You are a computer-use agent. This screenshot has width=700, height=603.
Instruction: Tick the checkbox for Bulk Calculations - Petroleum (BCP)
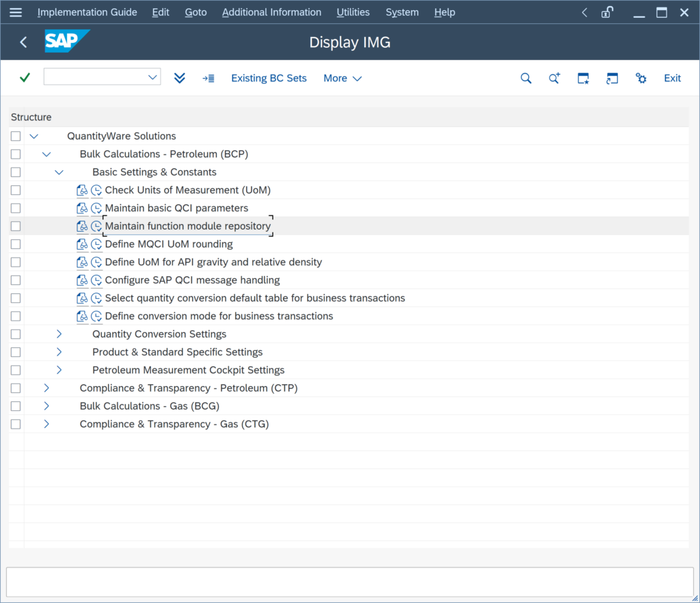tap(16, 154)
